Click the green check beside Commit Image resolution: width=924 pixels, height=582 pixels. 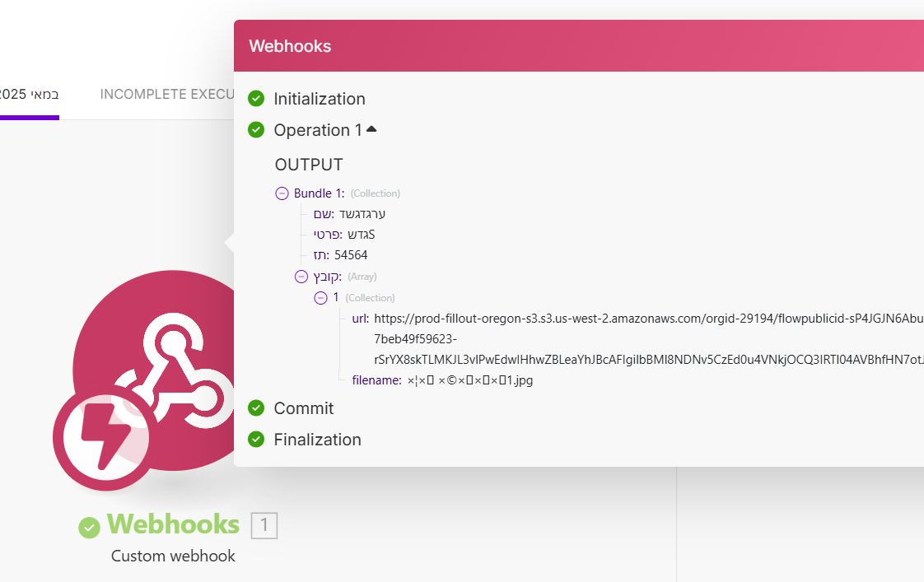pos(256,408)
